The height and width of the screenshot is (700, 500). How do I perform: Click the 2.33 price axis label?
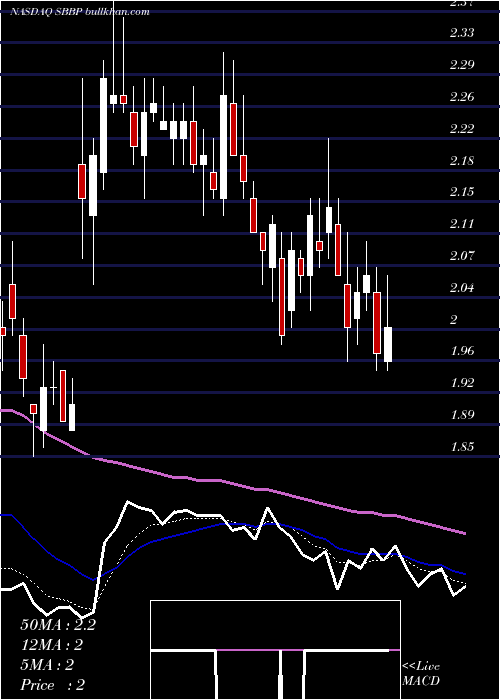[462, 33]
